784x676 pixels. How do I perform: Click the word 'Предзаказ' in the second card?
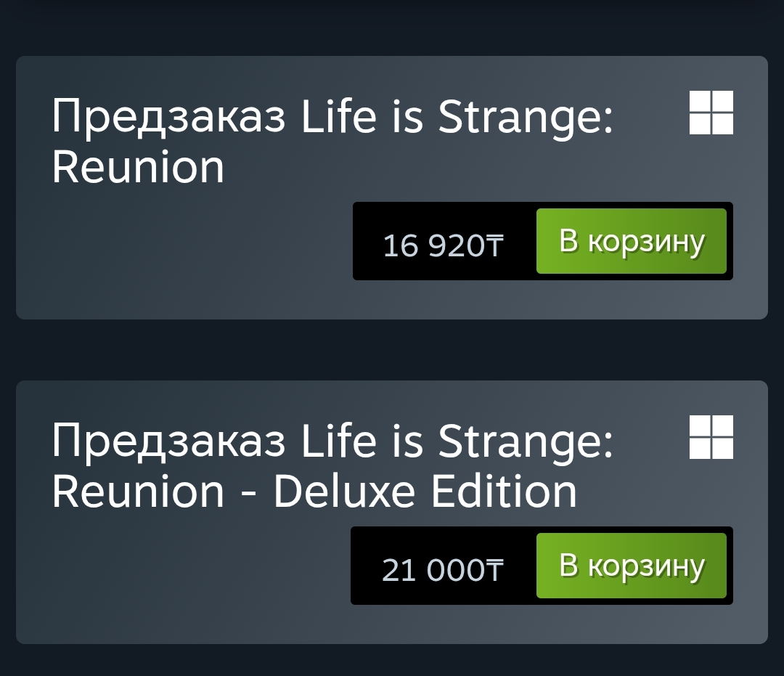pyautogui.click(x=168, y=441)
